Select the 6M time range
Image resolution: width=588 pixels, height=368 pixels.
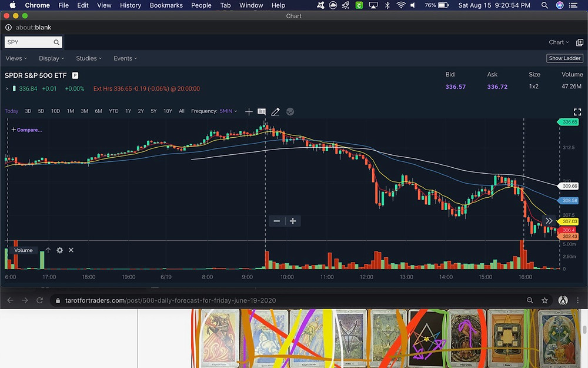click(x=99, y=111)
